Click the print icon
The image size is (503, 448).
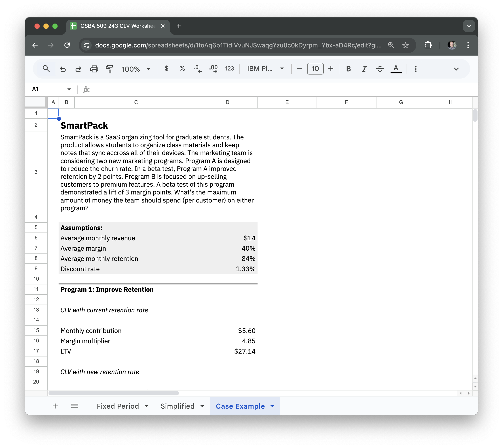tap(94, 69)
